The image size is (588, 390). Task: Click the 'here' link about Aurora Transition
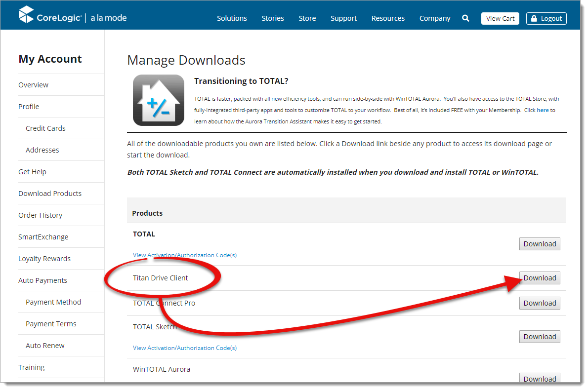[543, 110]
